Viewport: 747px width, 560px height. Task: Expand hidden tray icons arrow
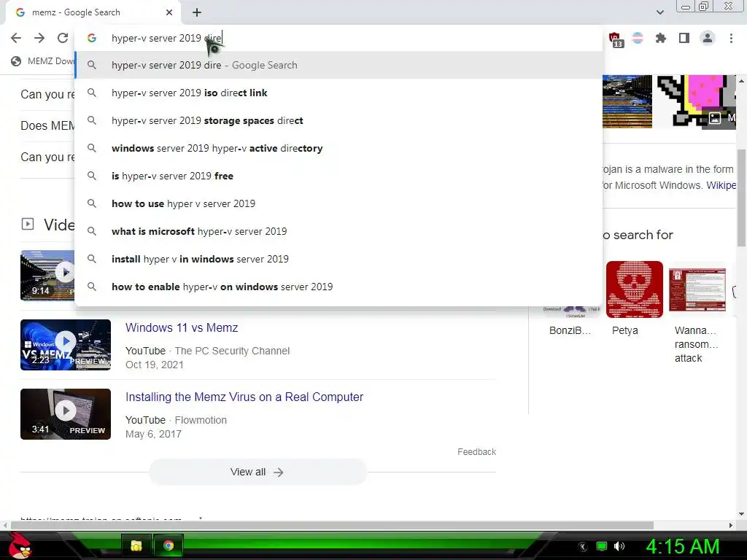(x=583, y=547)
